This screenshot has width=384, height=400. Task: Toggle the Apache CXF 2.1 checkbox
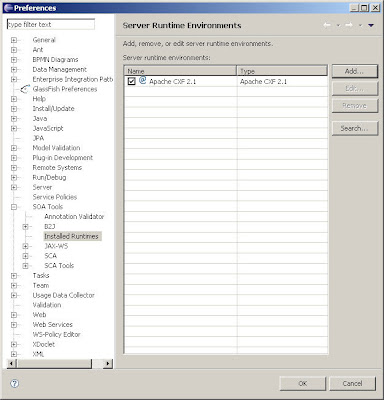(131, 81)
